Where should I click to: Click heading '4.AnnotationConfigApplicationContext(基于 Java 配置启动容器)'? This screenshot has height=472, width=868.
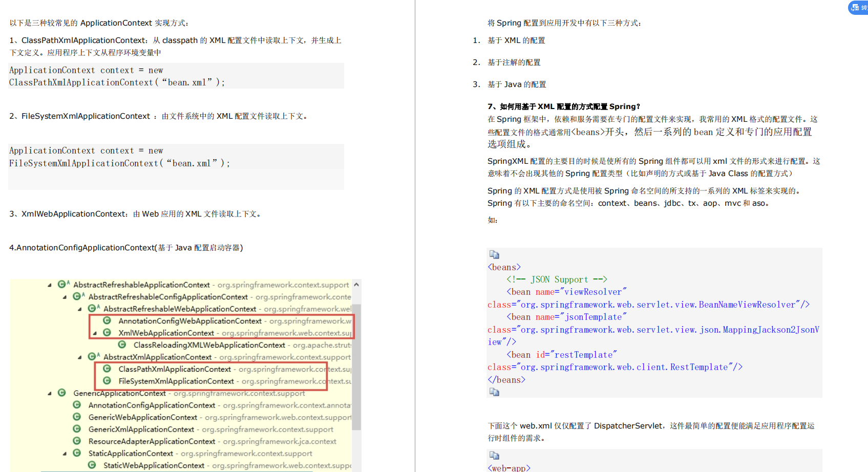coord(126,248)
